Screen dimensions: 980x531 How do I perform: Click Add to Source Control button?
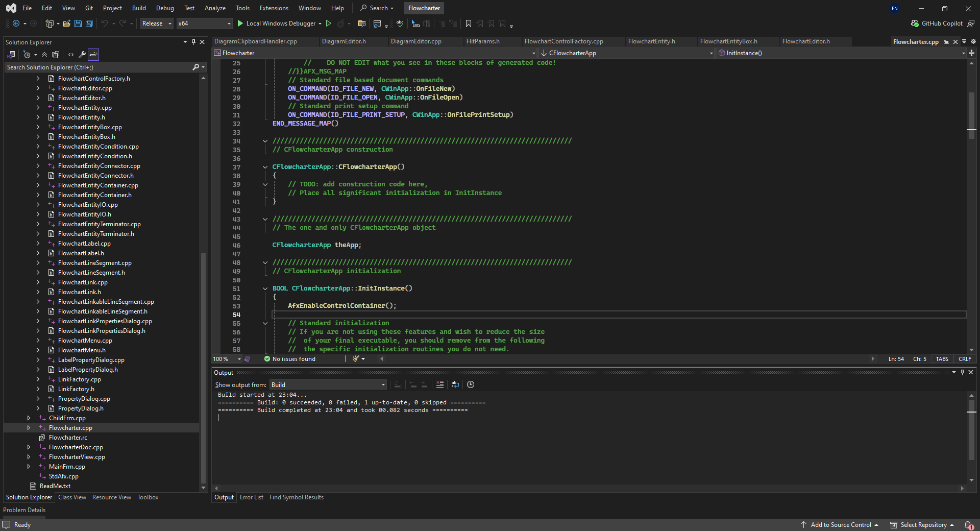(x=839, y=525)
